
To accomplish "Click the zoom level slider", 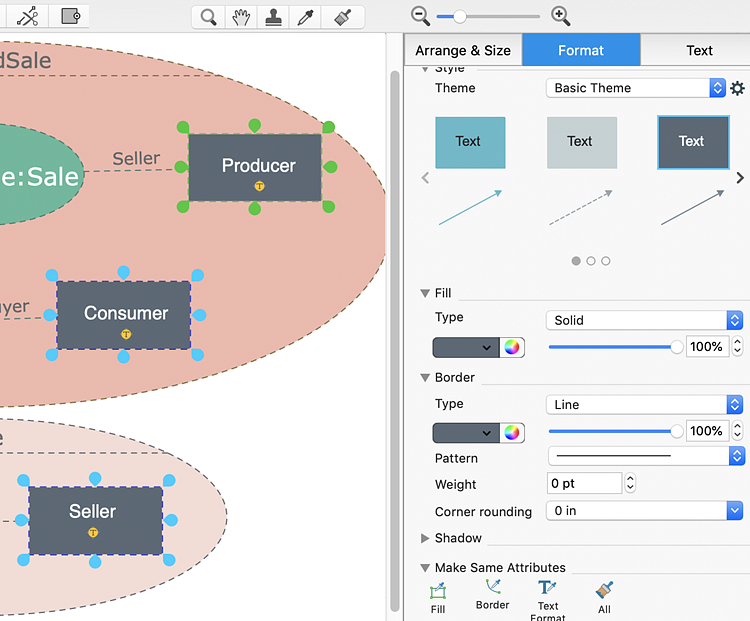I will [x=488, y=16].
